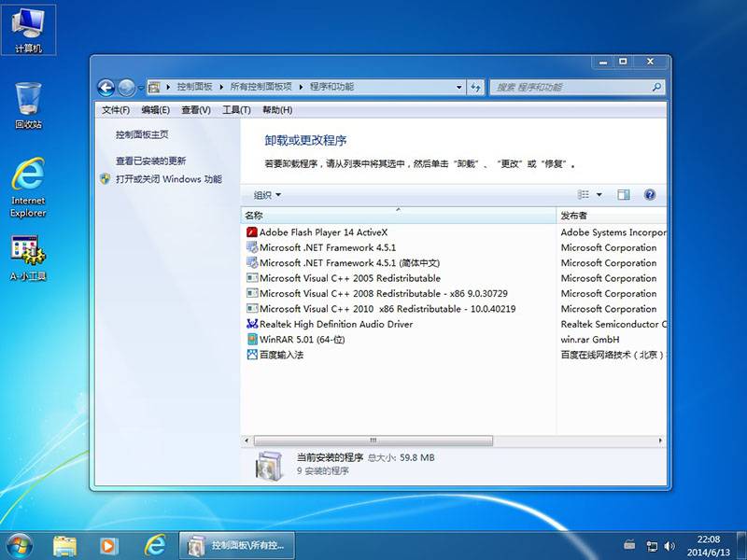Click 控制面板 in the breadcrumb path
Image resolution: width=747 pixels, height=560 pixels.
pyautogui.click(x=194, y=87)
